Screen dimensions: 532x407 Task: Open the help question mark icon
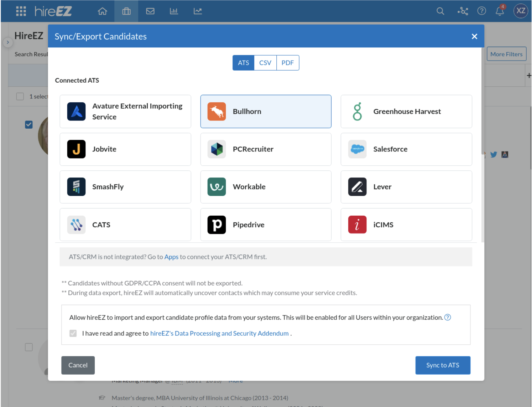click(481, 11)
